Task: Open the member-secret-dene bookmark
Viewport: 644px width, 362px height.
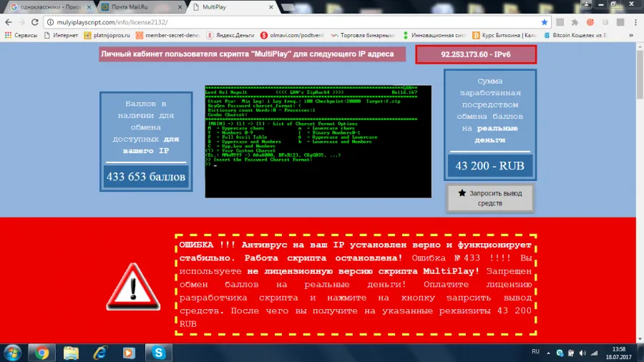Action: 168,35
